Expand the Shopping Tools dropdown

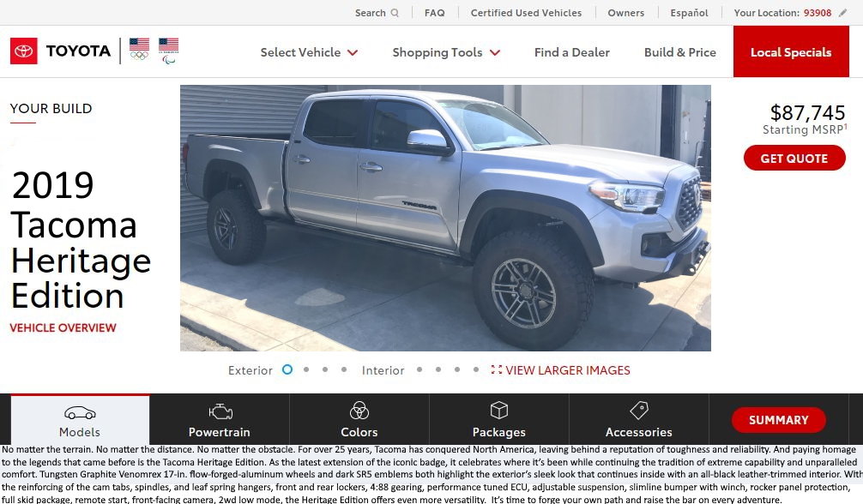click(446, 52)
